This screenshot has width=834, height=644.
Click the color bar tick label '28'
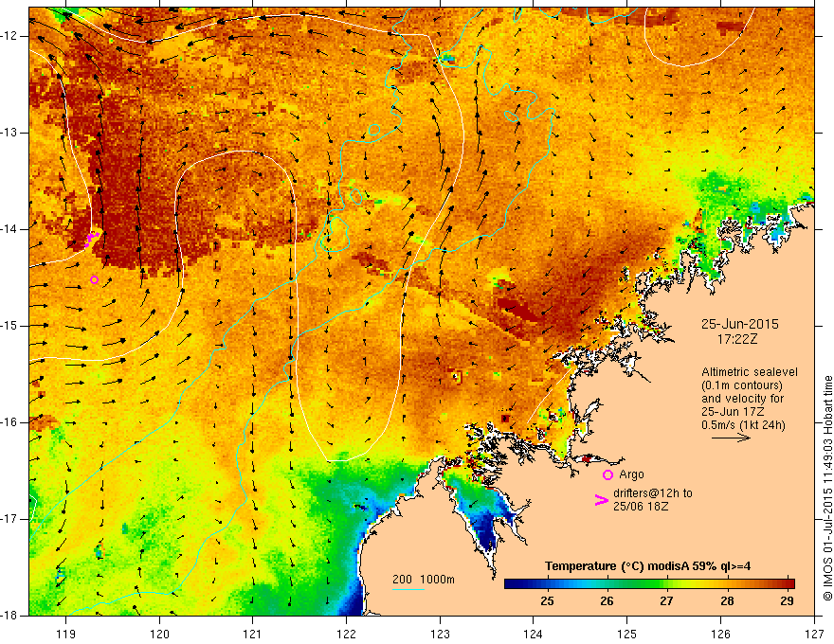pos(727,601)
